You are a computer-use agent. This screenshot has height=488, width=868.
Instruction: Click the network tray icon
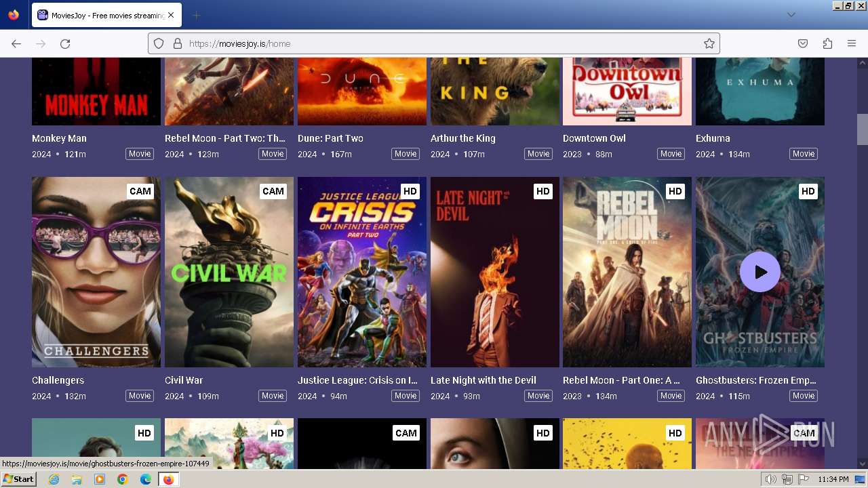coord(787,479)
